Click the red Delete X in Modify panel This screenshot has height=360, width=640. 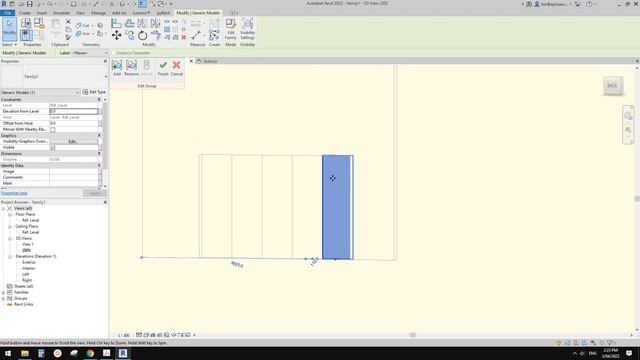(x=184, y=38)
